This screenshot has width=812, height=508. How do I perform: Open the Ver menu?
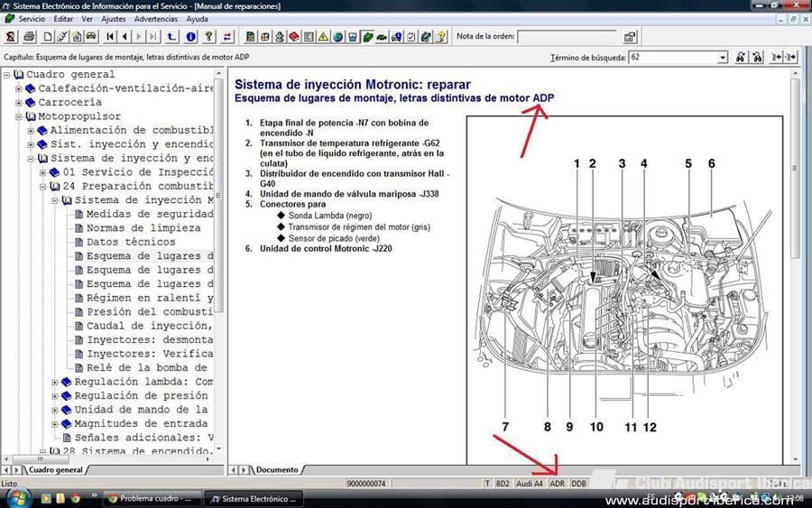(87, 19)
